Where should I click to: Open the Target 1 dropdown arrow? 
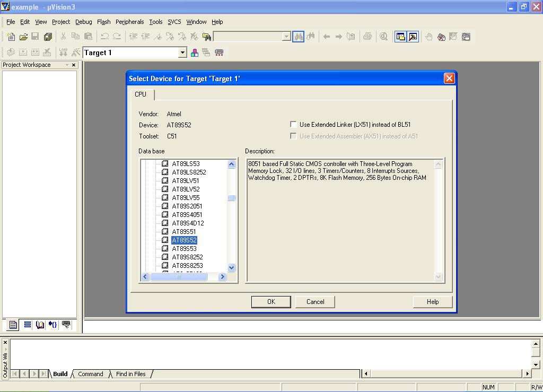click(182, 53)
